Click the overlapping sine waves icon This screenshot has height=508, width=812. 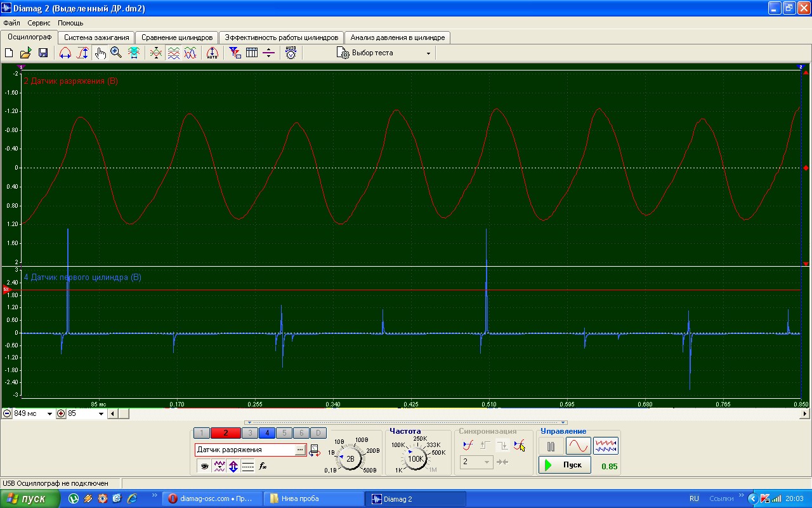pos(190,53)
